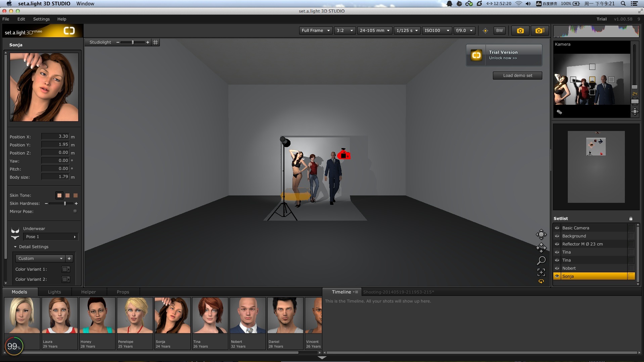644x362 pixels.
Task: Click the frame-selection focus icon in viewport
Action: tap(541, 272)
